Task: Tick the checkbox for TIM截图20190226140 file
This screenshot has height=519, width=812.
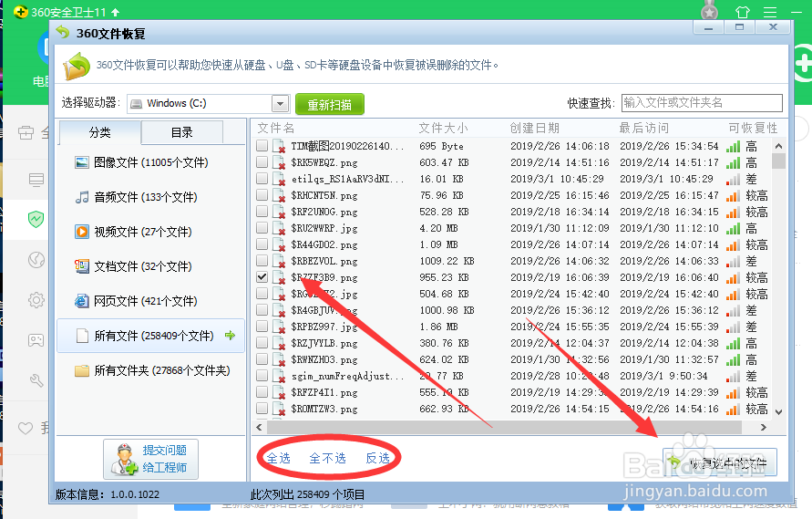Action: 262,146
